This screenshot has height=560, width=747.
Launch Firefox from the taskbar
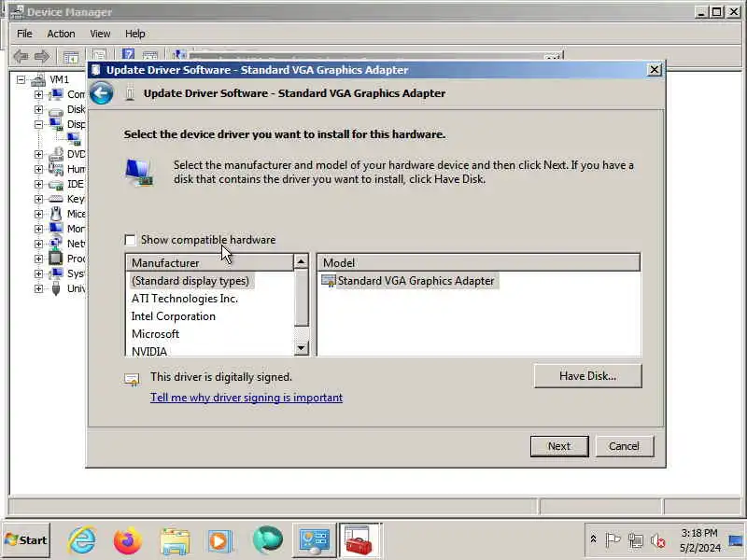tap(127, 540)
